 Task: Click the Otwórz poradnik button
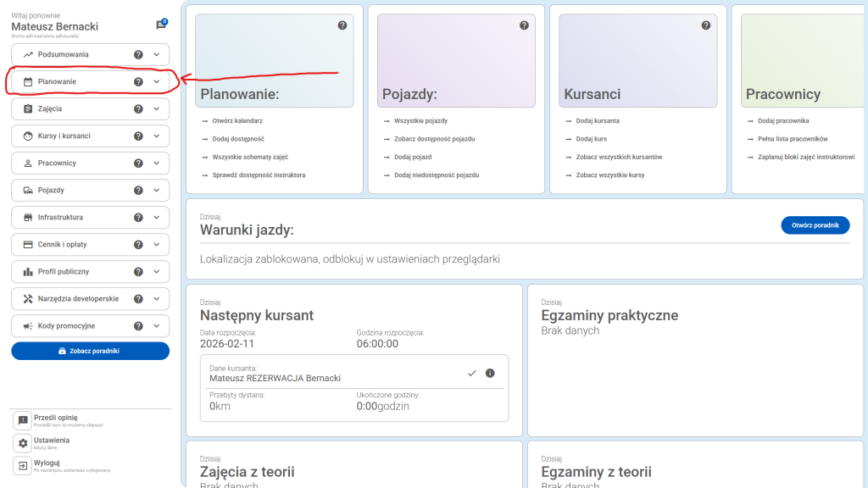coord(815,225)
